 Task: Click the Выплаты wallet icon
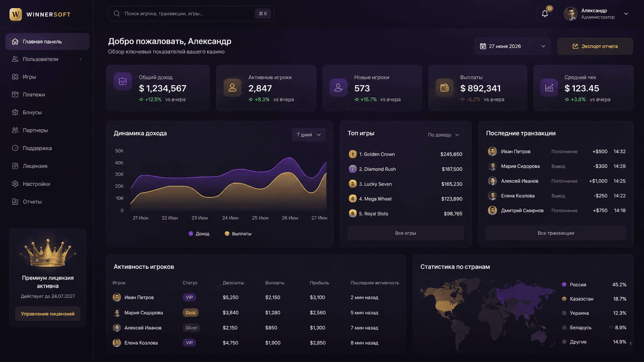click(444, 88)
